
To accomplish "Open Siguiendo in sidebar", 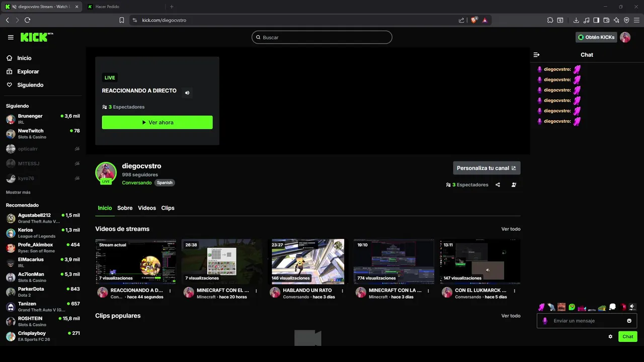I will (30, 85).
